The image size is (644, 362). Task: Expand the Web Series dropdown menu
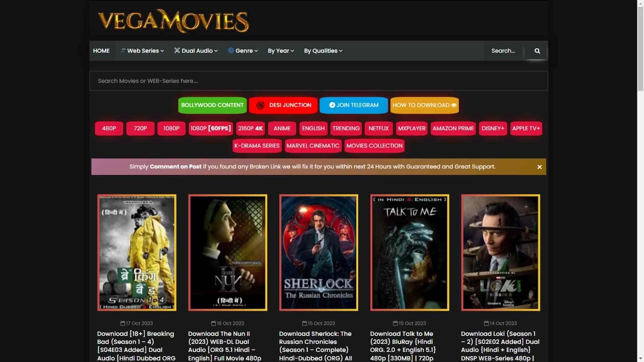pos(142,51)
